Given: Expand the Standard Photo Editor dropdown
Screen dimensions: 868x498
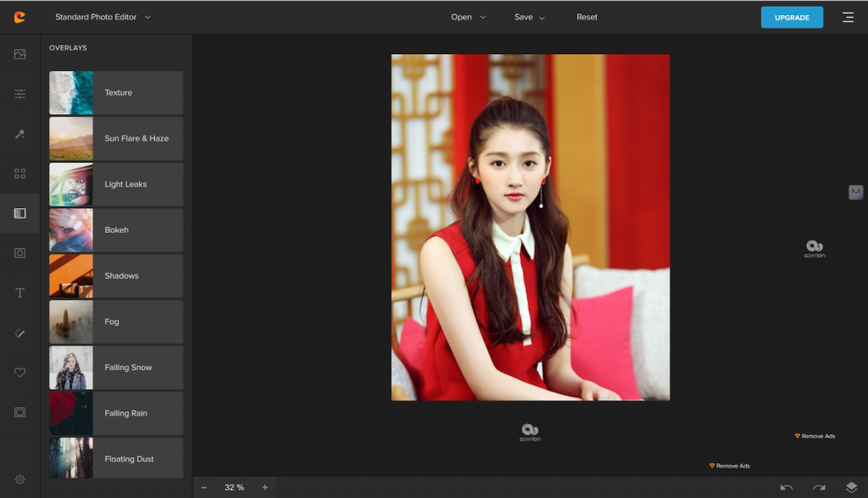Looking at the screenshot, I should coord(103,17).
